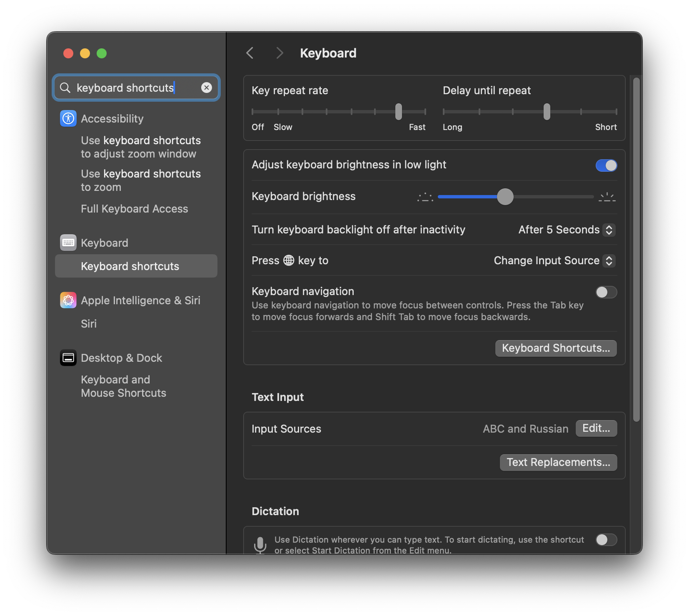Select the Siri search result
689x616 pixels.
(x=89, y=324)
